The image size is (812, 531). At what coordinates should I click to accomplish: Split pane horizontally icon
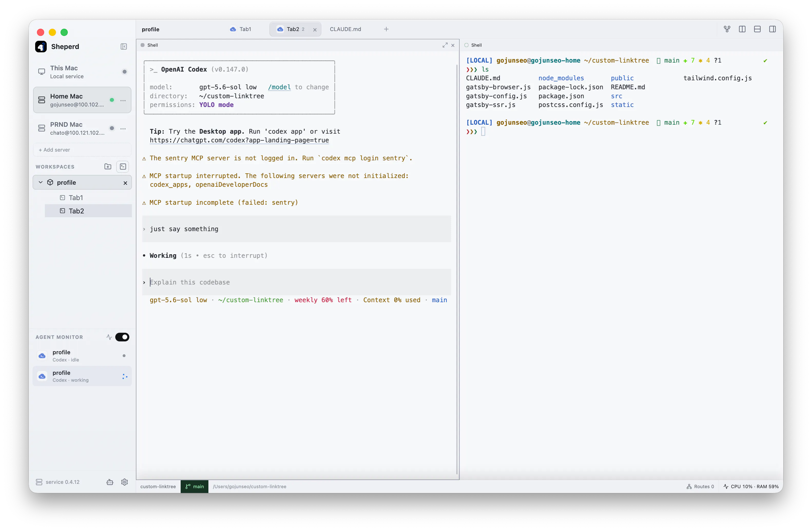coord(757,29)
